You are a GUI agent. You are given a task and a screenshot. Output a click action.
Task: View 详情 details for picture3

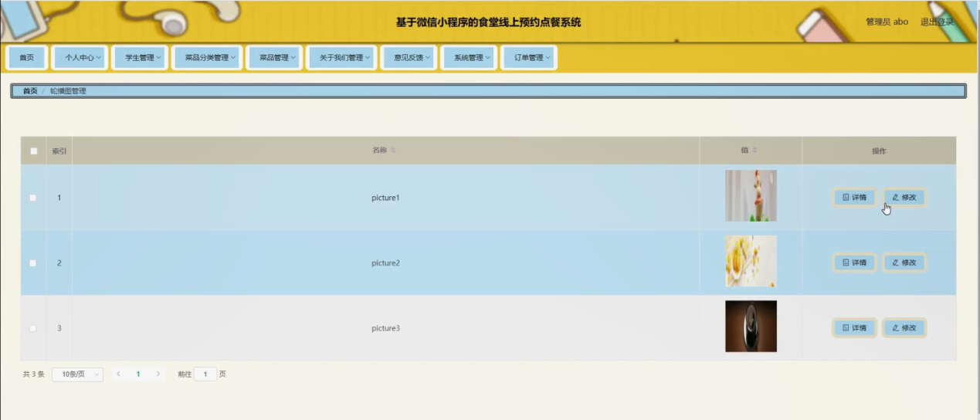click(854, 328)
